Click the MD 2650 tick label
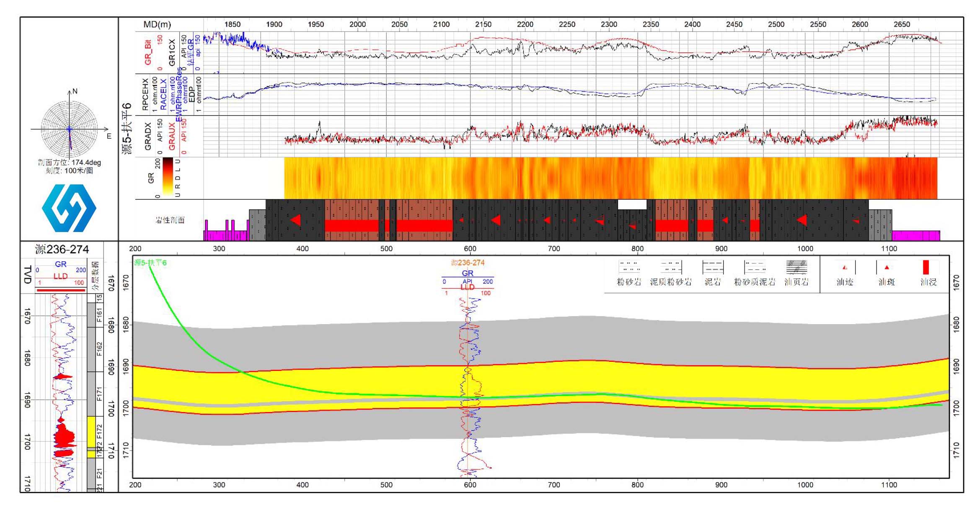This screenshot has height=510, width=980. coord(902,24)
